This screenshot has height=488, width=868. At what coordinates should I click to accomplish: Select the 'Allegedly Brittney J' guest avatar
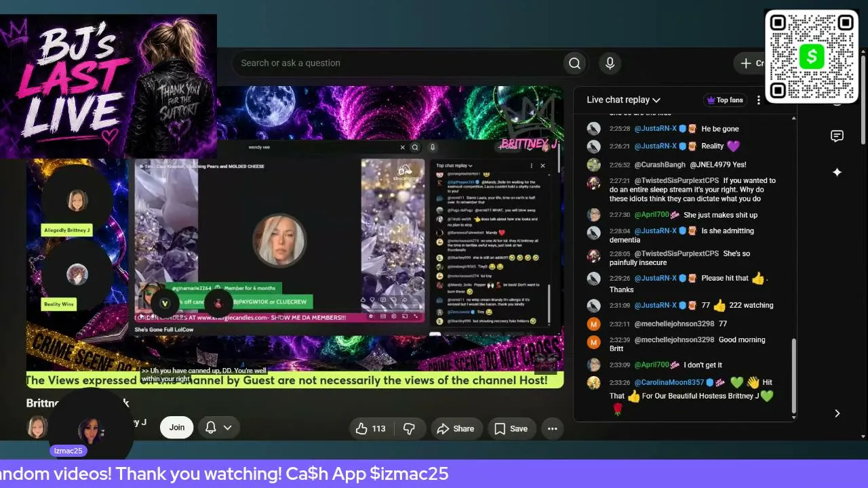[x=77, y=201]
